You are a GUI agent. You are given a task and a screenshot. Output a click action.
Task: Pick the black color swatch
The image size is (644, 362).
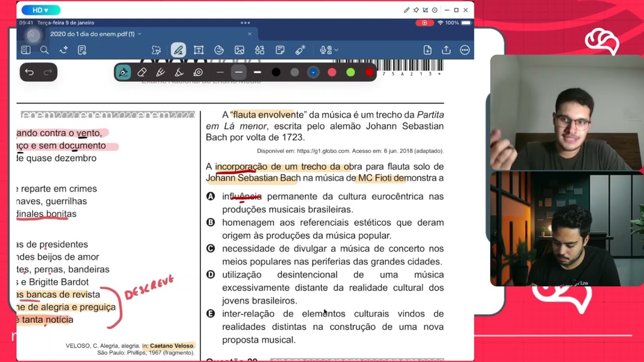[x=276, y=72]
